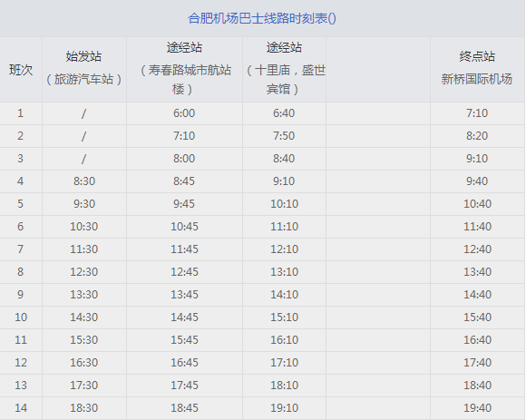Image resolution: width=526 pixels, height=420 pixels.
Task: Select the 19:10 time cell
Action: [285, 408]
